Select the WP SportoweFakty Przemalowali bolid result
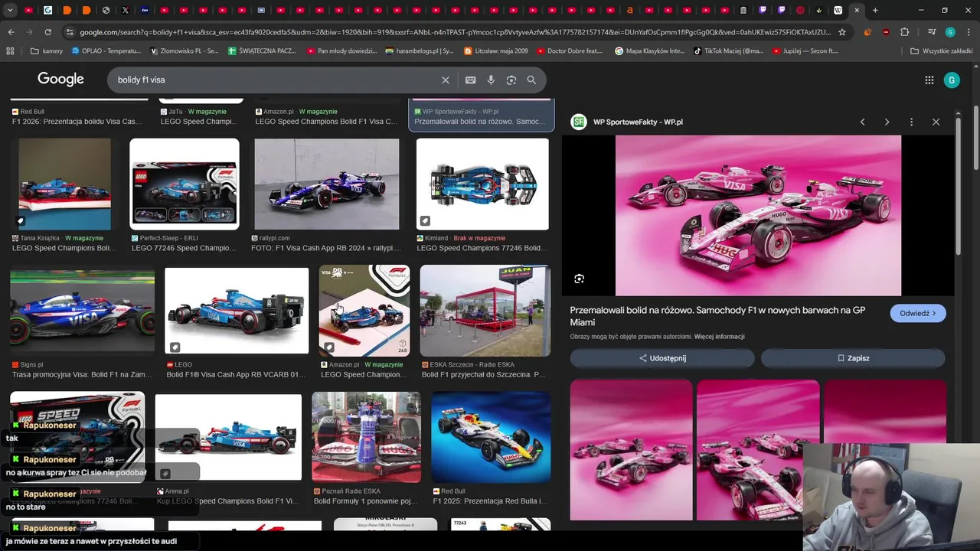The width and height of the screenshot is (980, 551). click(482, 116)
